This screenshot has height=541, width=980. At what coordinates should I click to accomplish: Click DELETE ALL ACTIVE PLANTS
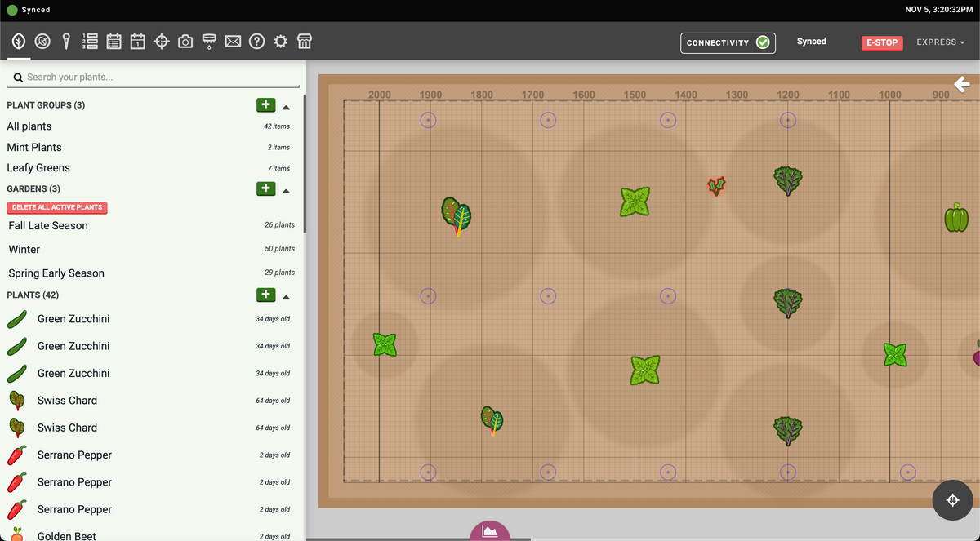(x=56, y=207)
